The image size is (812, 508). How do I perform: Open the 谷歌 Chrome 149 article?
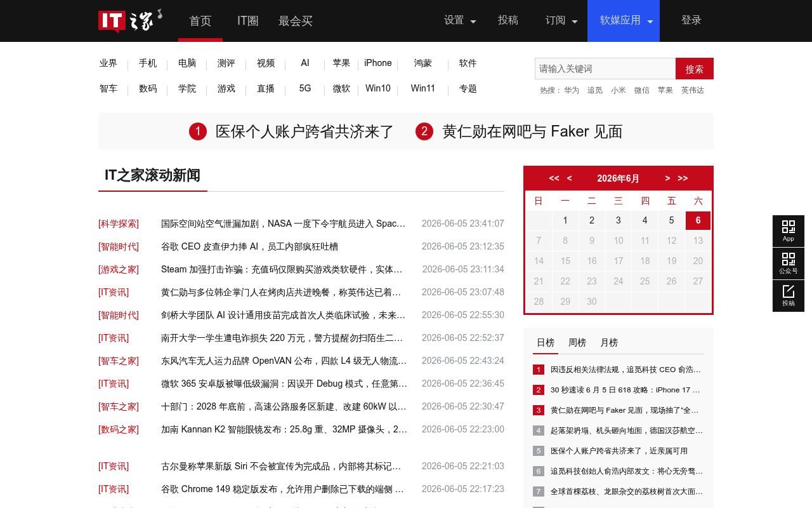coord(282,489)
